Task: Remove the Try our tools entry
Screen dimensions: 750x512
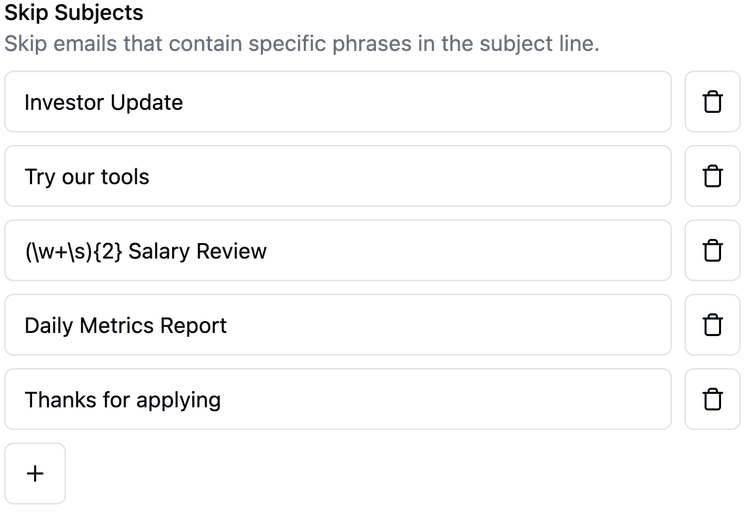Action: 712,176
